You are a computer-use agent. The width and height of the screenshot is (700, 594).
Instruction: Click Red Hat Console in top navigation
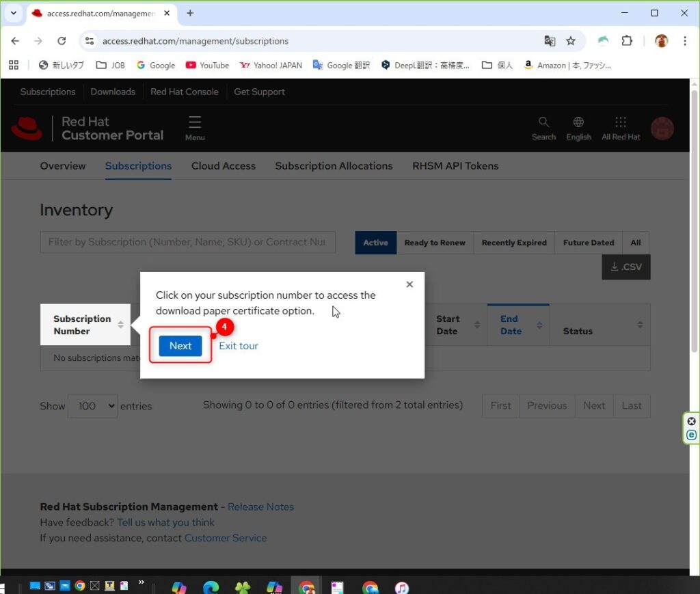pyautogui.click(x=185, y=92)
